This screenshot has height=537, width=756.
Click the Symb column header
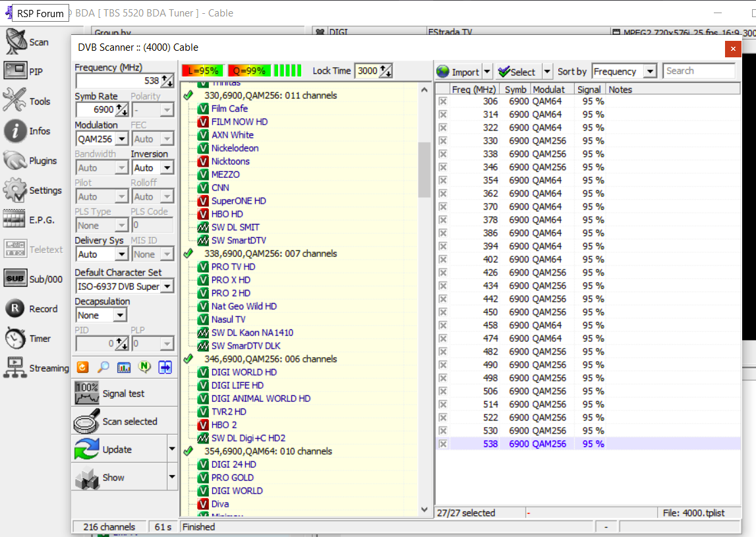(515, 89)
